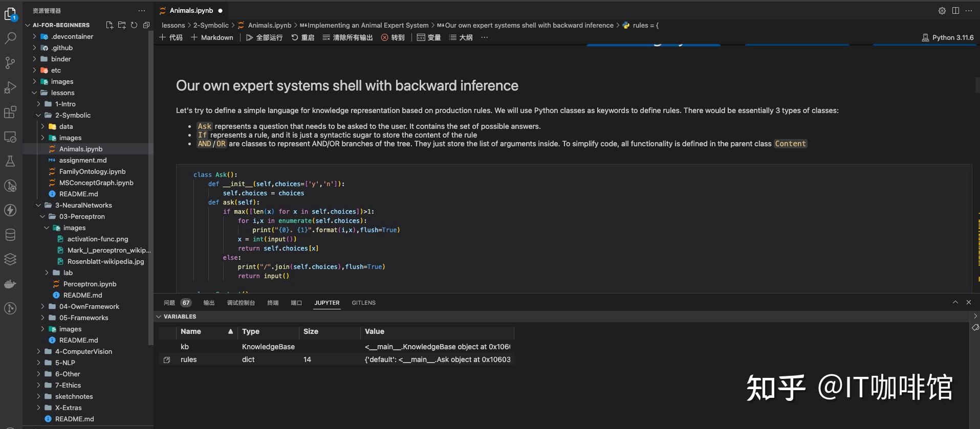Switch to the 调试控制台 debug console tab
The height and width of the screenshot is (429, 980).
point(241,303)
